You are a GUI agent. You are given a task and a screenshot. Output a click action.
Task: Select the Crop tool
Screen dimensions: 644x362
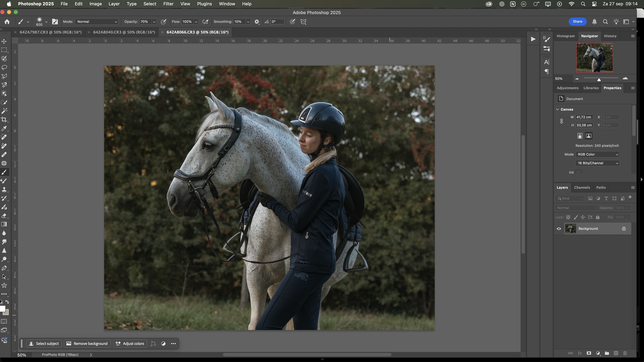pos(4,119)
